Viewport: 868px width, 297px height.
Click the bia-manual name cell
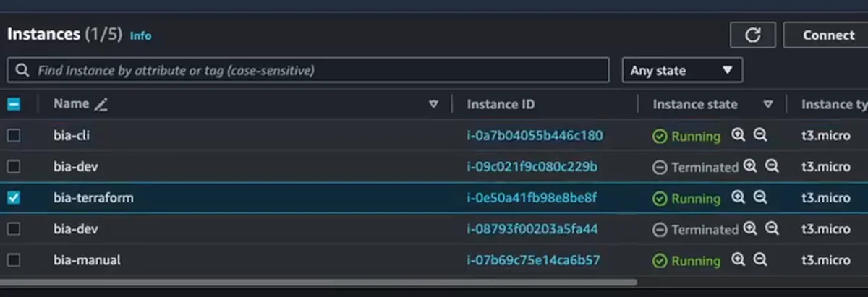pyautogui.click(x=87, y=260)
